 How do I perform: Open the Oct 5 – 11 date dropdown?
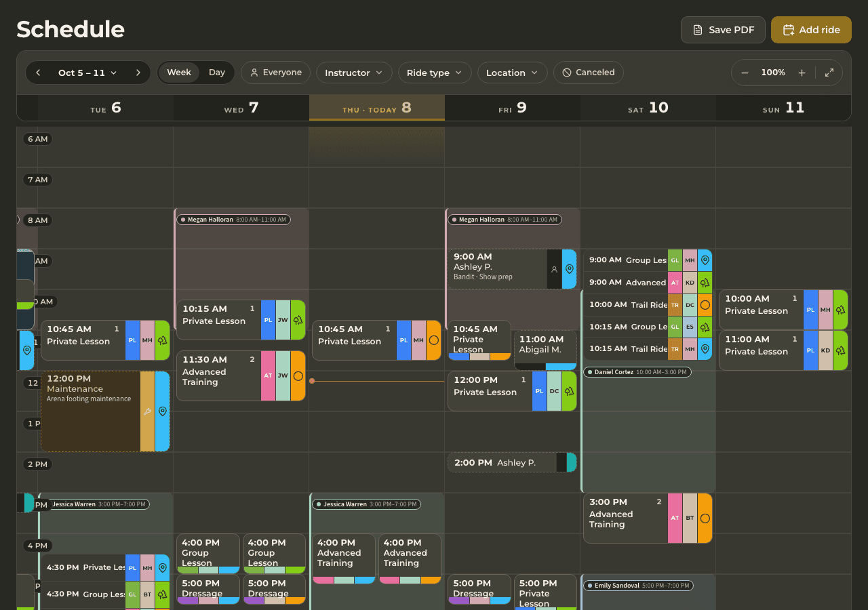click(x=87, y=73)
